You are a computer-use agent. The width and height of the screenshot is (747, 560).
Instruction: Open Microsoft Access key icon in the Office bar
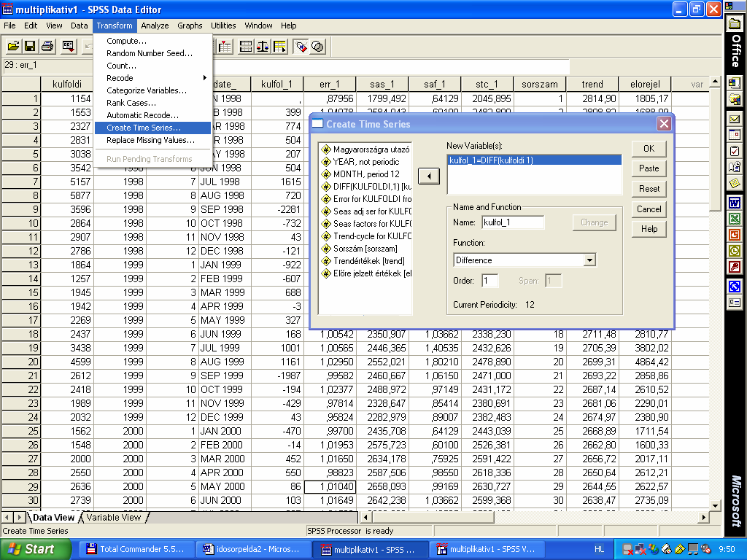coord(735,267)
